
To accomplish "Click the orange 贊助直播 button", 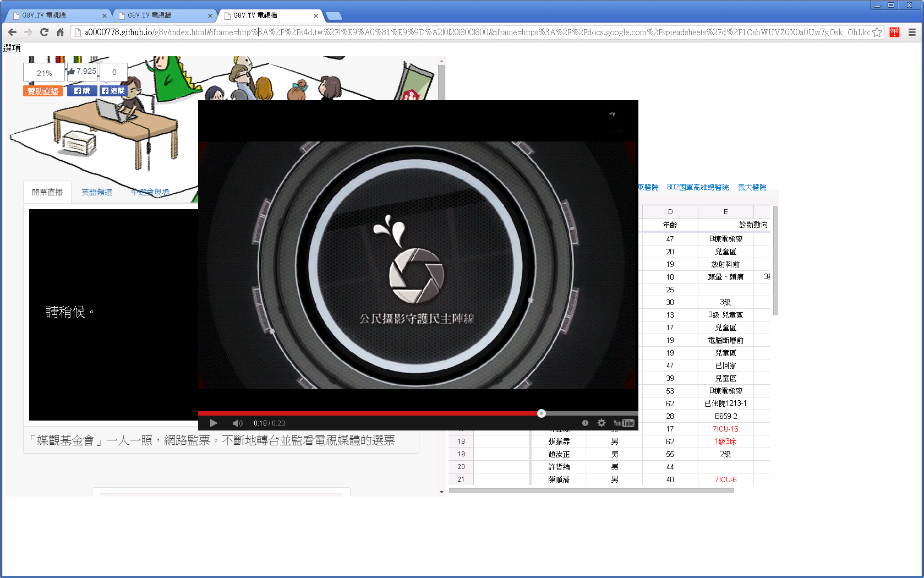I will tap(43, 91).
